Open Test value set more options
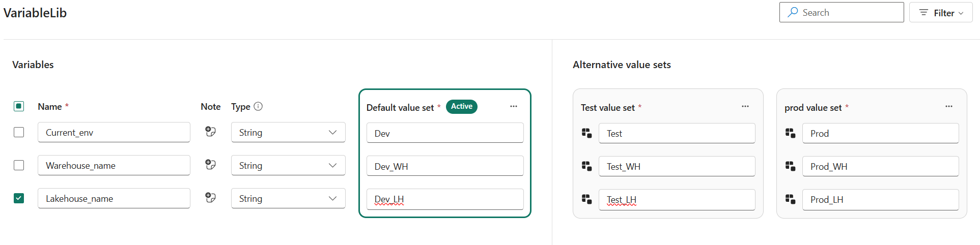The height and width of the screenshot is (245, 980). coord(745,106)
